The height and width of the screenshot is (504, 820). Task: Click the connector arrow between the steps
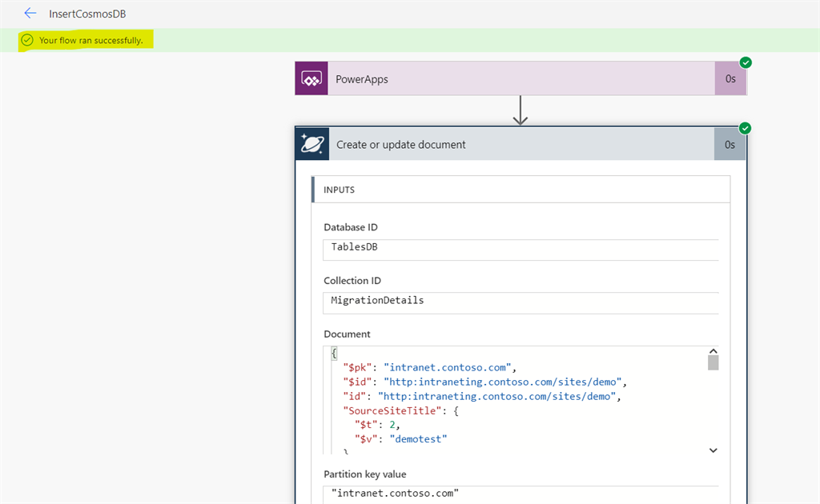pos(521,110)
